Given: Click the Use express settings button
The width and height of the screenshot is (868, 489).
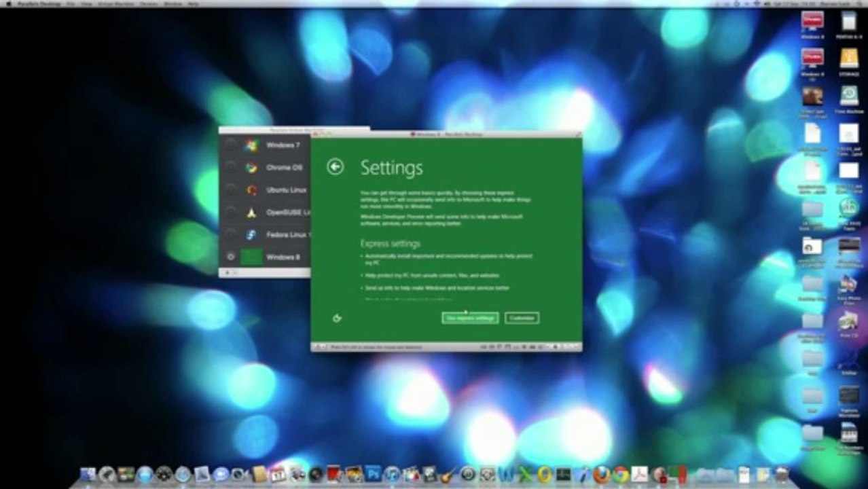Looking at the screenshot, I should 470,318.
